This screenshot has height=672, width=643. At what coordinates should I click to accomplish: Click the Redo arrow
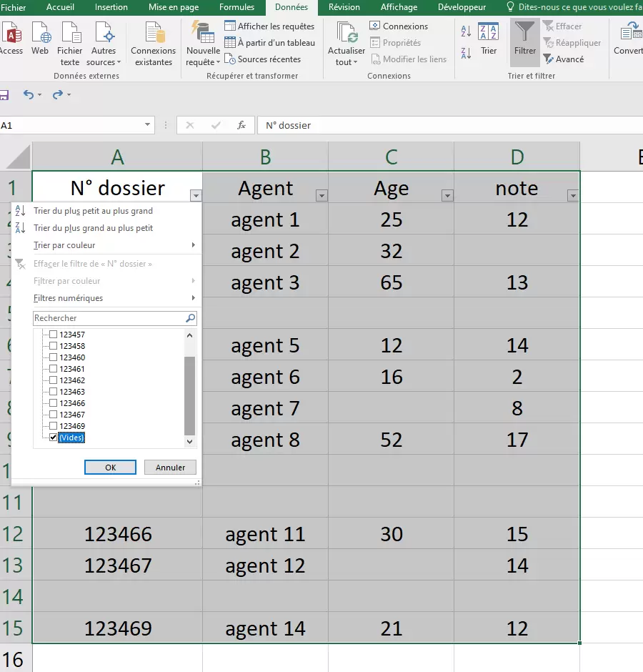tap(57, 94)
